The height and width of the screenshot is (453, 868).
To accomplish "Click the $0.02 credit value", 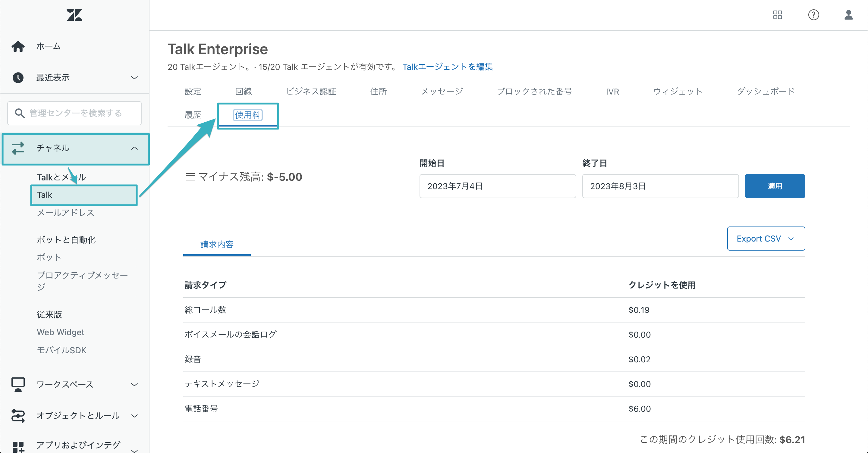I will [640, 359].
